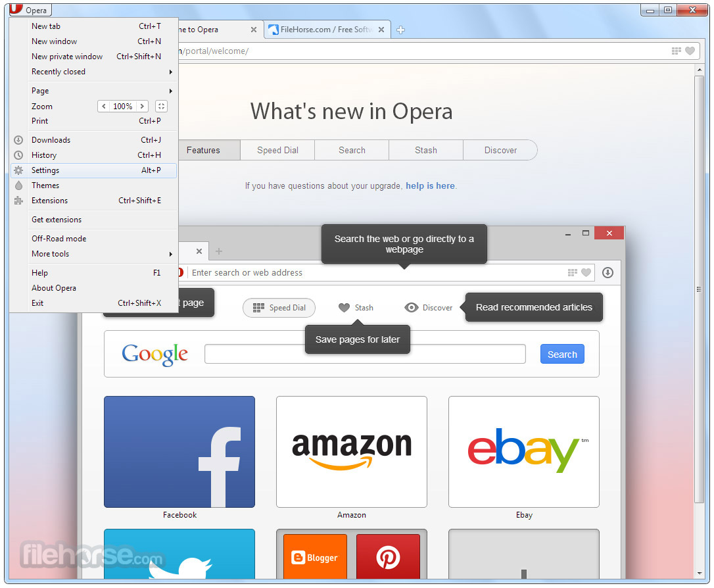Open History menu entry

pos(94,155)
